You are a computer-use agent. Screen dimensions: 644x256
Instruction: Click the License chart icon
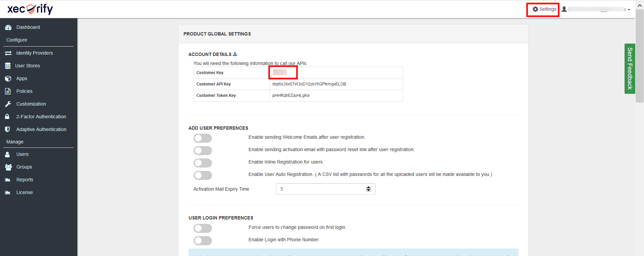8,192
